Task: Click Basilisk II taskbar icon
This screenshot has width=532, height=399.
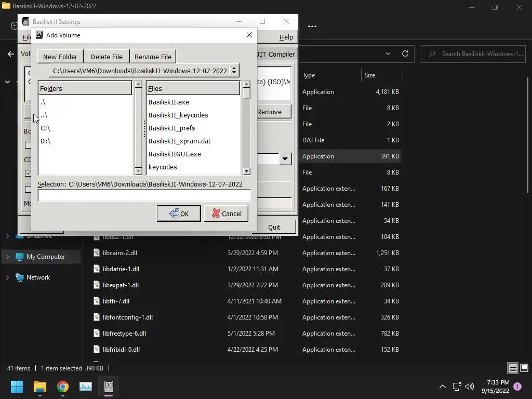Action: 109,387
